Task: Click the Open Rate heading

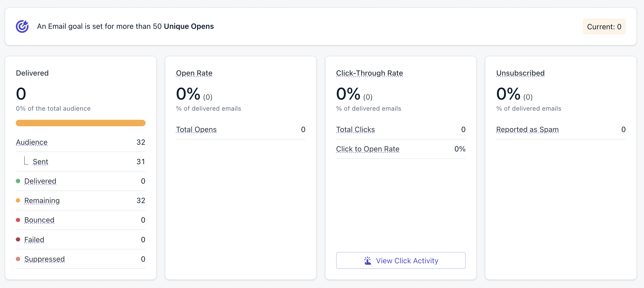Action: pyautogui.click(x=194, y=73)
